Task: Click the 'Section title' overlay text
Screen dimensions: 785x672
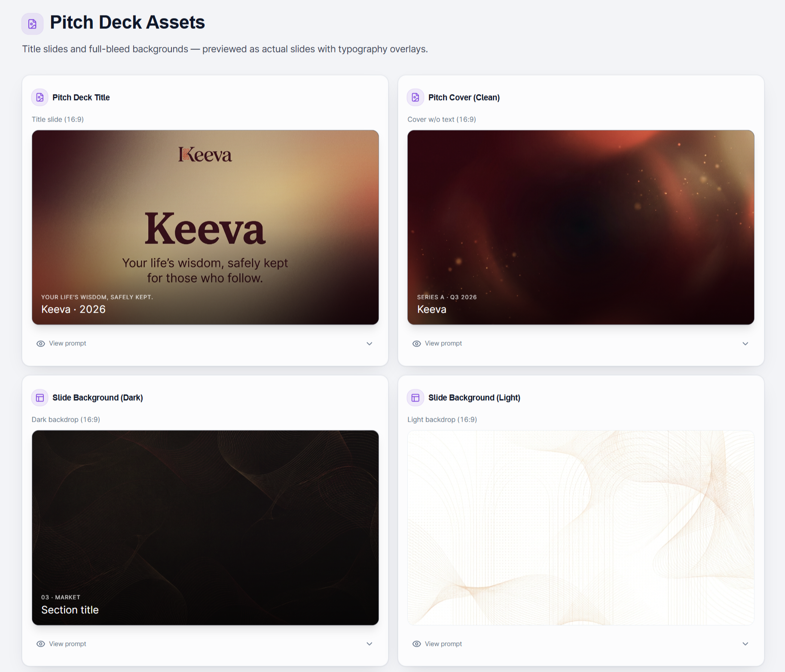Action: click(x=70, y=610)
